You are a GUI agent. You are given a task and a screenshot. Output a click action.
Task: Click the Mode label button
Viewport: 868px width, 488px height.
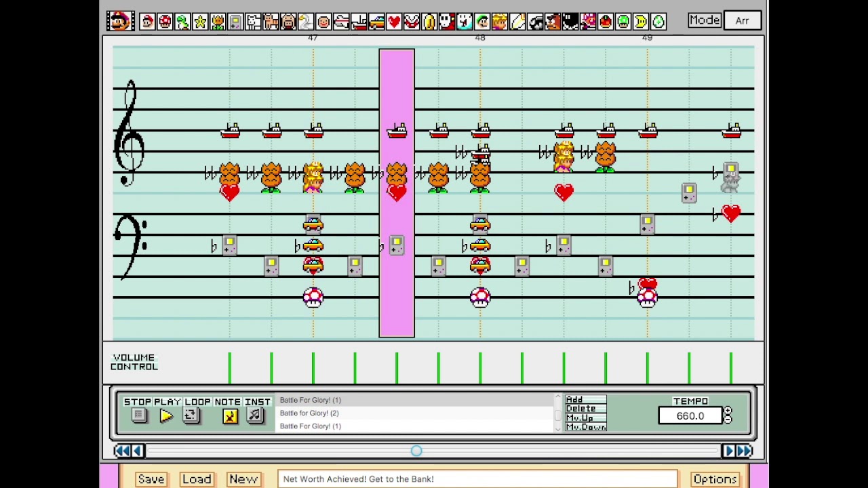tap(704, 21)
